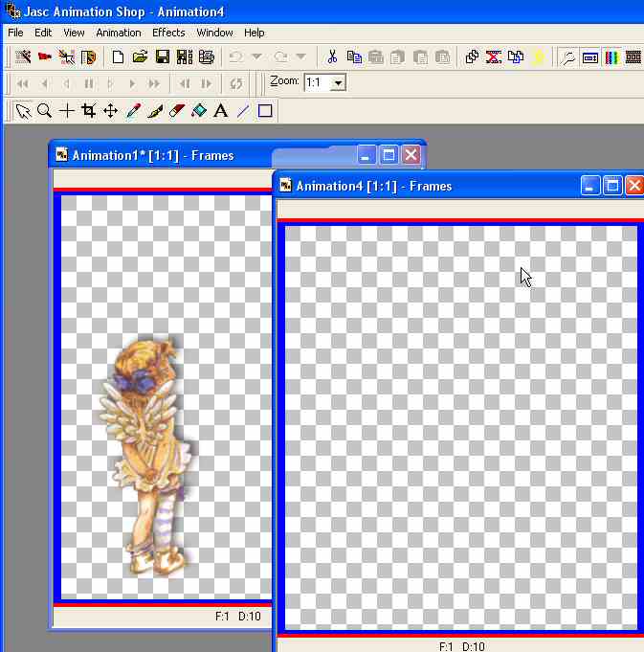The image size is (644, 652).
Task: Open the Zoom ratio dropdown
Action: tap(338, 82)
